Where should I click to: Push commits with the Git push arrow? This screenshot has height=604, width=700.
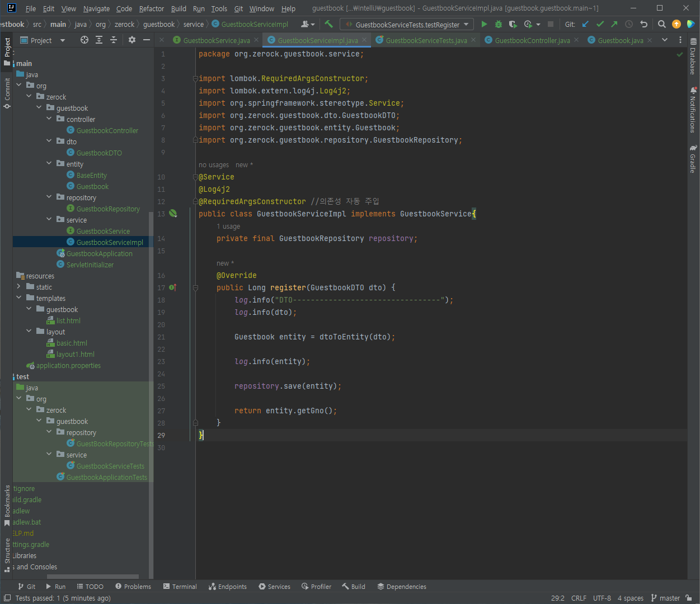(614, 24)
